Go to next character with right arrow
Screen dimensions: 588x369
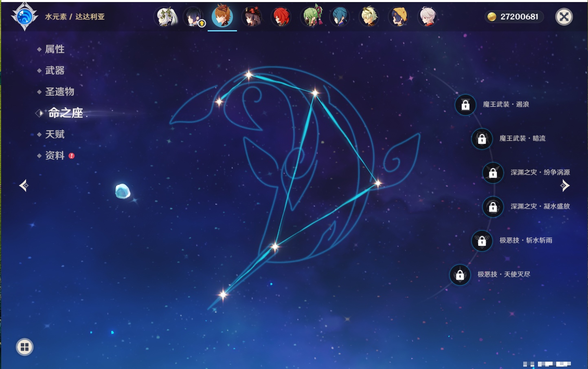tap(564, 186)
